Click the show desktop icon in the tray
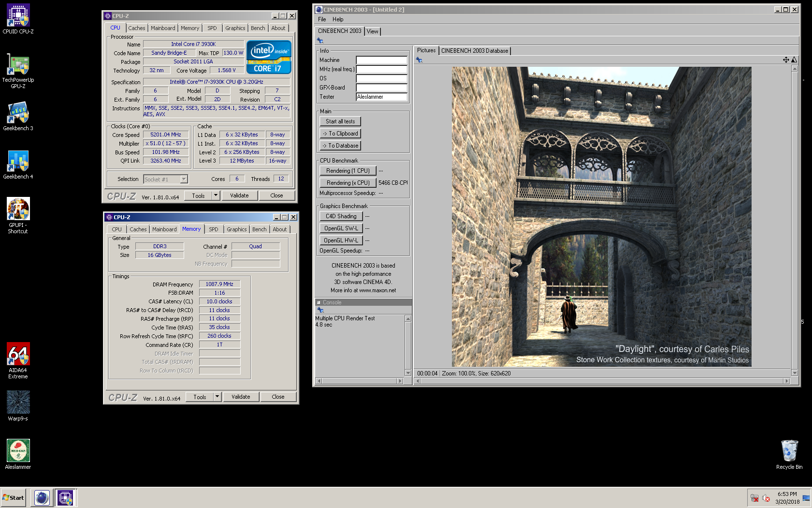This screenshot has width=812, height=508. [806, 498]
